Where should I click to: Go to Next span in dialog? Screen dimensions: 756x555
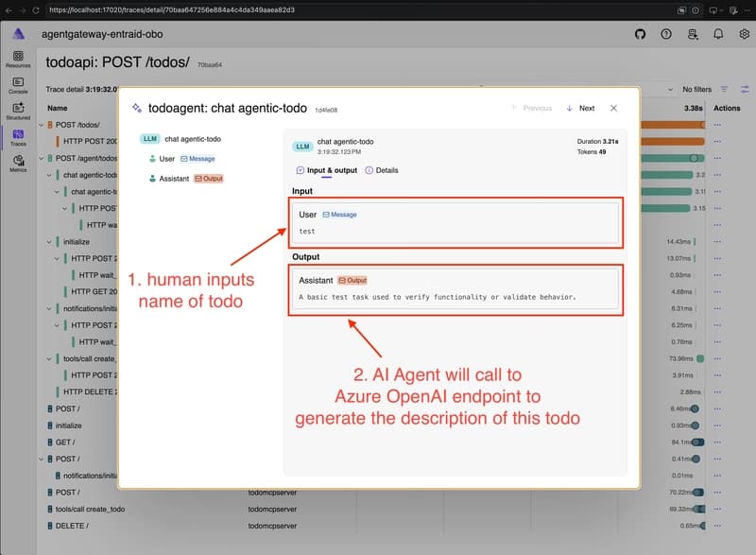coord(580,108)
